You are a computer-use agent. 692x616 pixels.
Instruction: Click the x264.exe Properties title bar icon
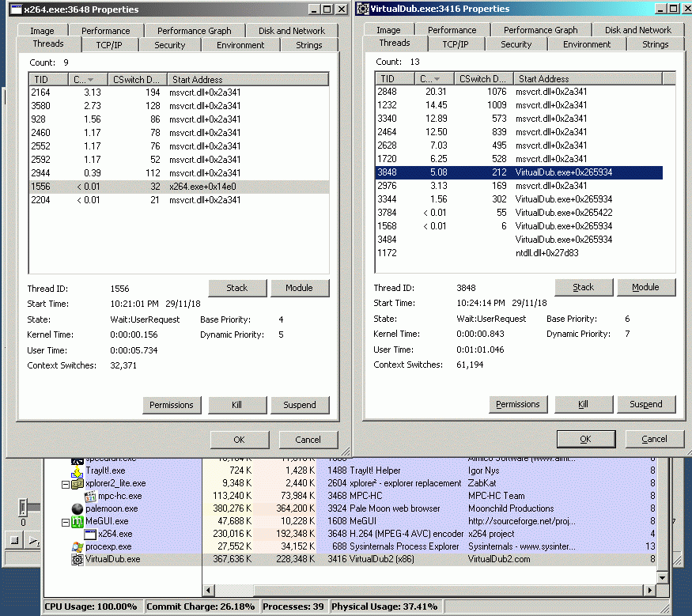pos(16,9)
